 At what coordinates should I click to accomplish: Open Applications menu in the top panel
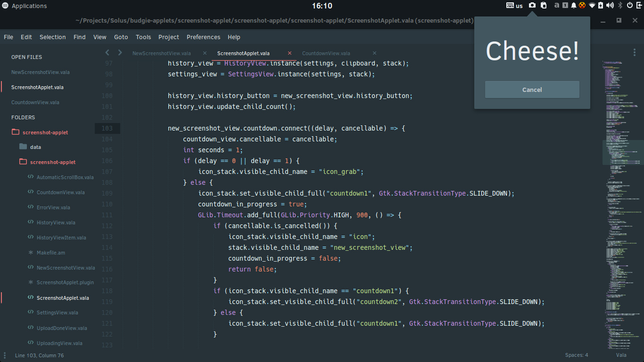tap(25, 6)
